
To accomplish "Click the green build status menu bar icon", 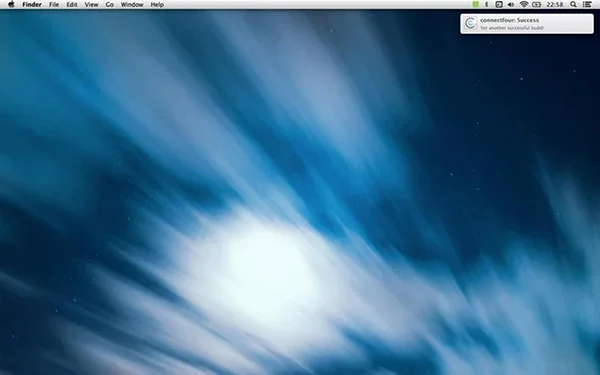I will coord(475,5).
